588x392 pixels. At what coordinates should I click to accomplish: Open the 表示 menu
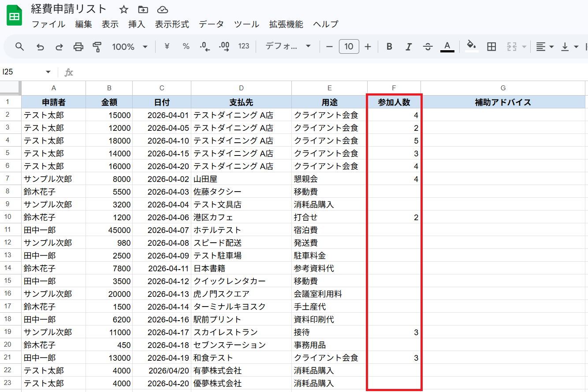point(110,24)
